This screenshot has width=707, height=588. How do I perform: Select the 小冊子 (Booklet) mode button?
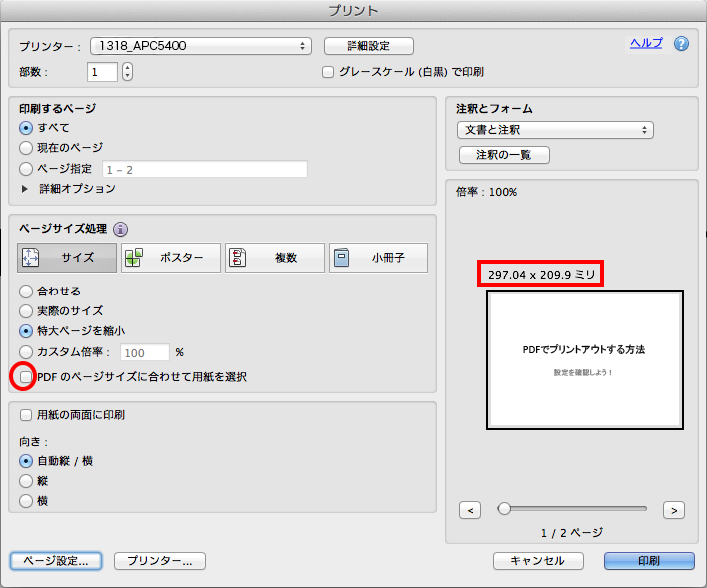tap(377, 258)
